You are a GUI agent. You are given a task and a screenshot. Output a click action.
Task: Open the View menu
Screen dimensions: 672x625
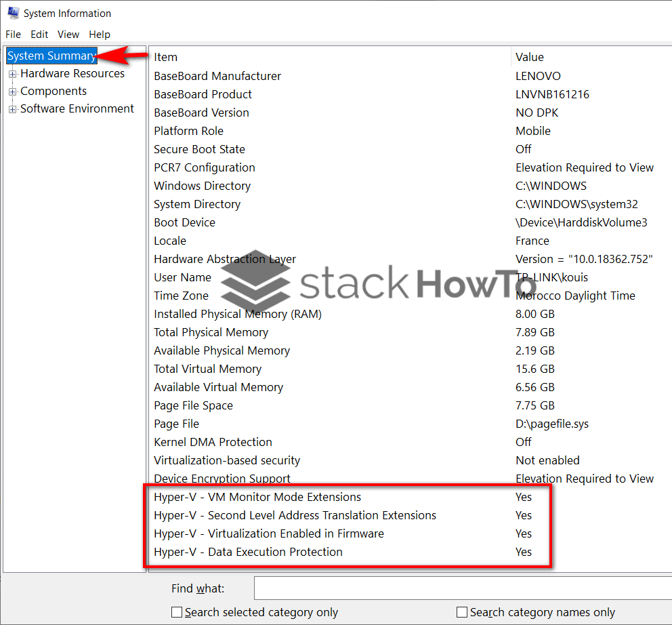pos(68,35)
